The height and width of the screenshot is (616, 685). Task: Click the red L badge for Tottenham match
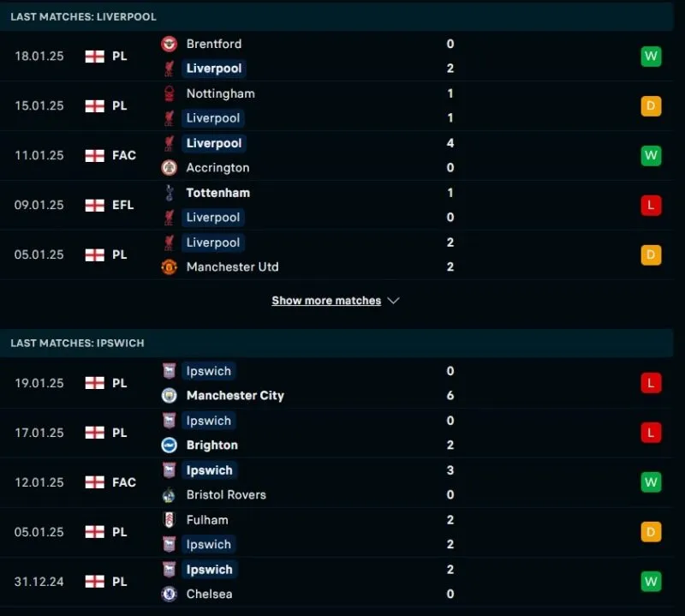(x=651, y=205)
